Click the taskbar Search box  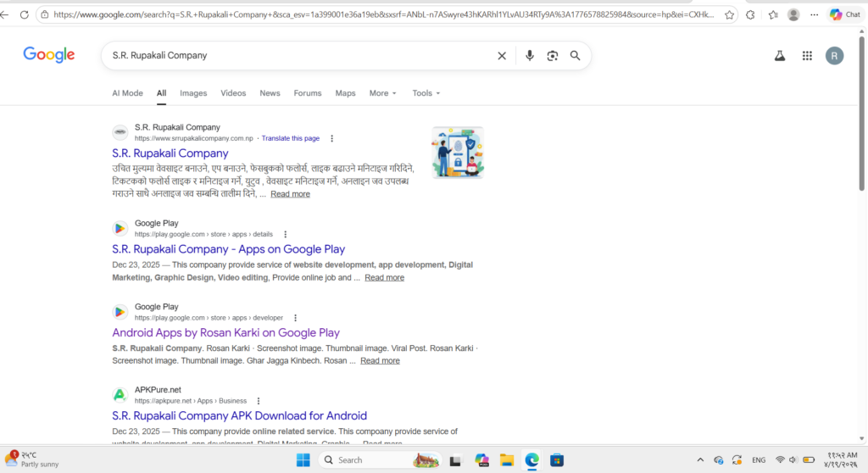(x=381, y=460)
